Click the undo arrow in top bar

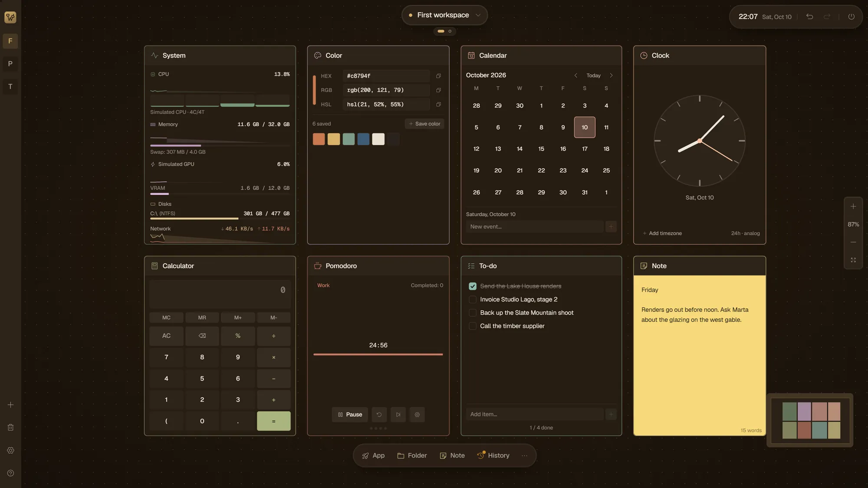(x=809, y=16)
